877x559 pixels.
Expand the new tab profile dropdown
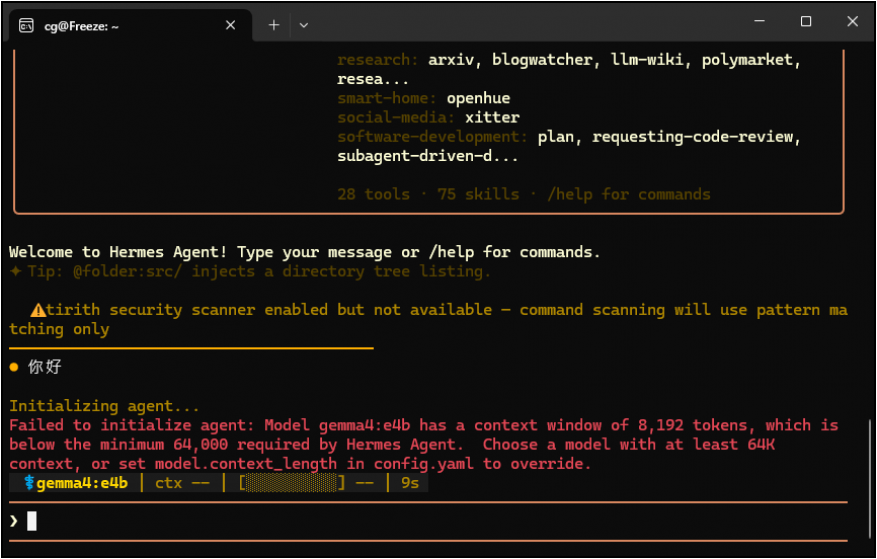[304, 25]
